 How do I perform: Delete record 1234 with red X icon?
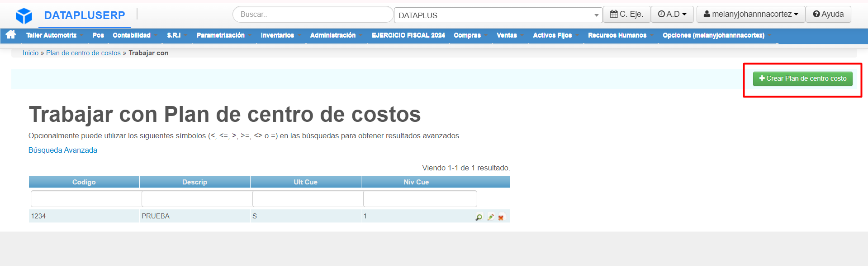point(501,218)
